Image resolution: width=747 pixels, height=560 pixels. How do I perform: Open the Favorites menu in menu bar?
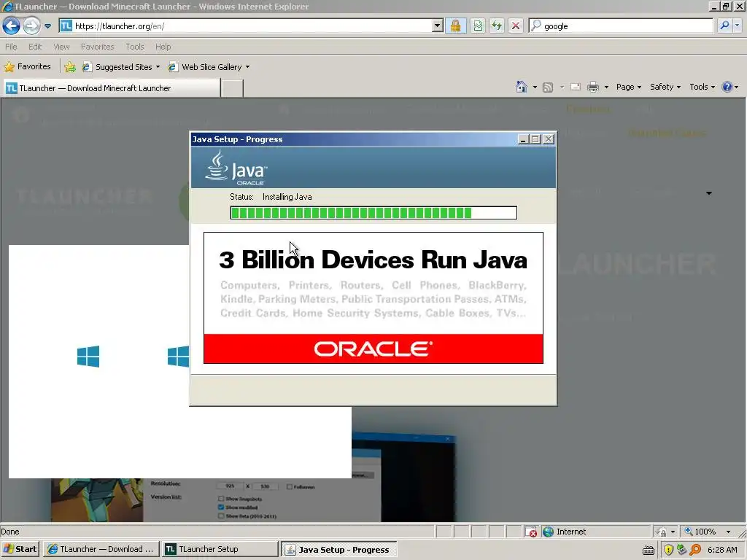(x=97, y=47)
